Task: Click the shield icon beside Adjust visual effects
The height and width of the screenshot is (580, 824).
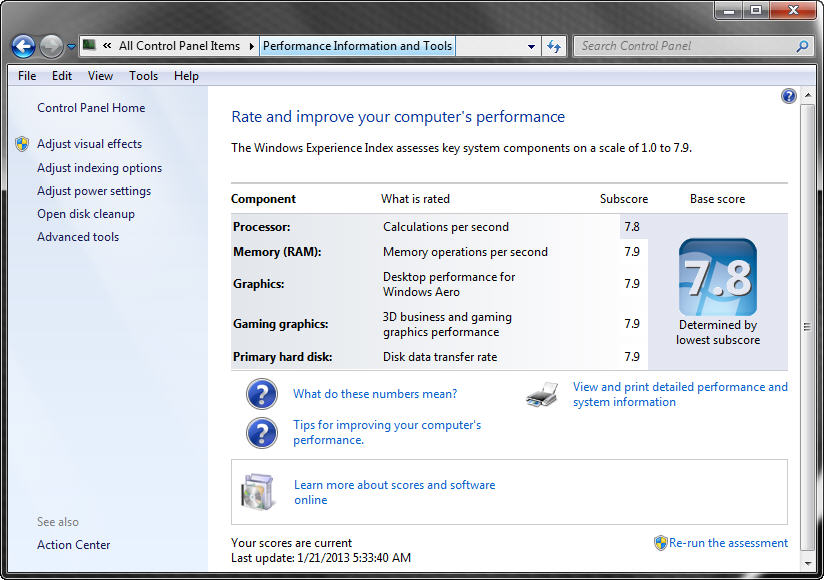Action: coord(22,144)
